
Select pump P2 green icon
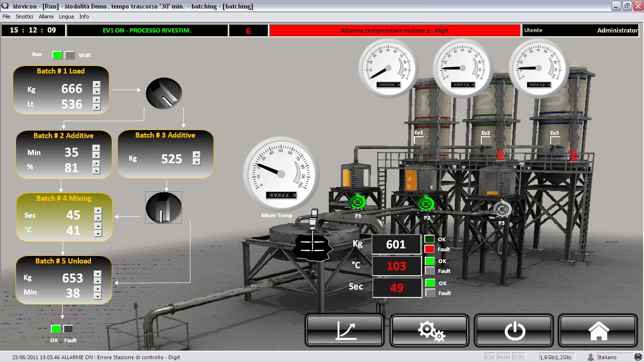(426, 204)
